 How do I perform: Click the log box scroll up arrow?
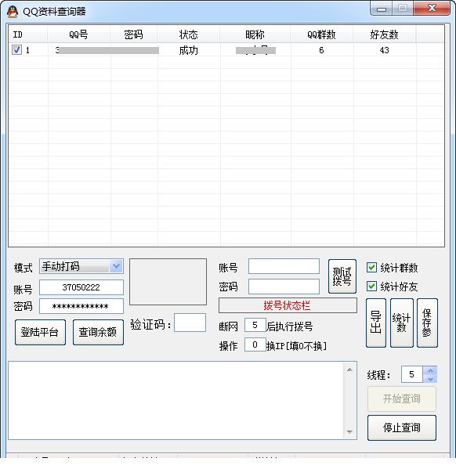pos(349,370)
